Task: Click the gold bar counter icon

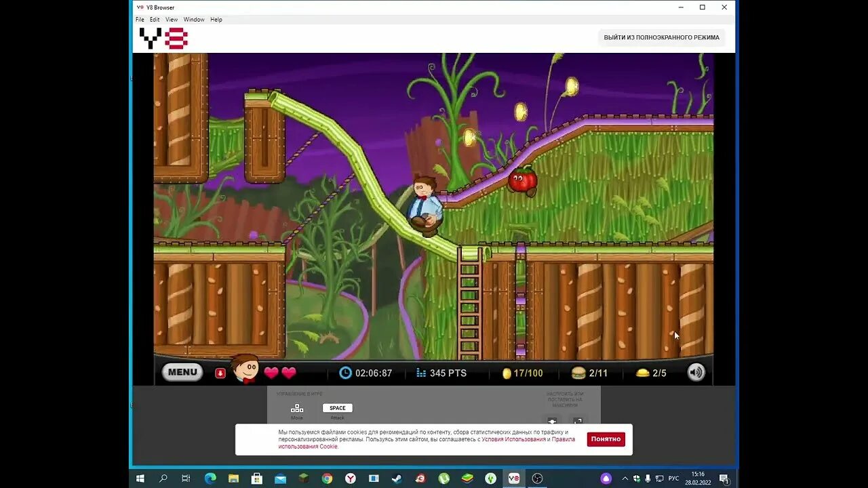Action: coord(642,373)
